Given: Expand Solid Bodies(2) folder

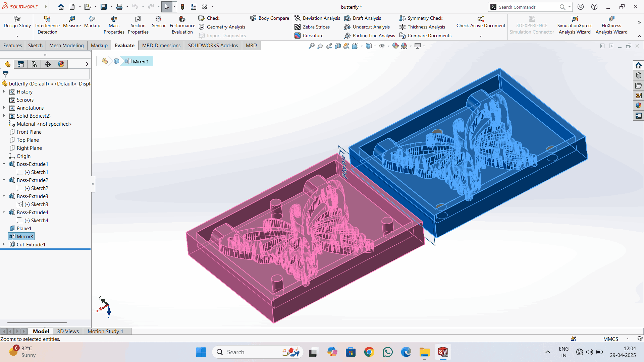Looking at the screenshot, I should coord(4,116).
